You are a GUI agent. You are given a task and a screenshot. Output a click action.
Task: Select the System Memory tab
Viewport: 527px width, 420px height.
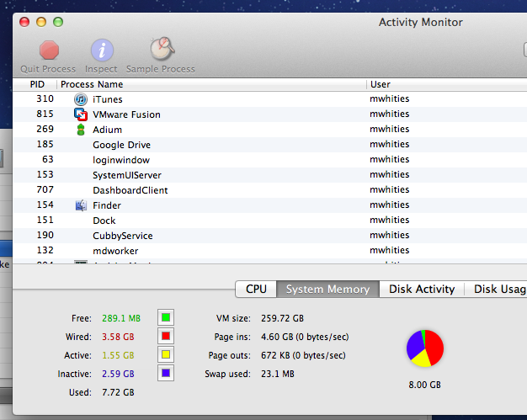[327, 289]
